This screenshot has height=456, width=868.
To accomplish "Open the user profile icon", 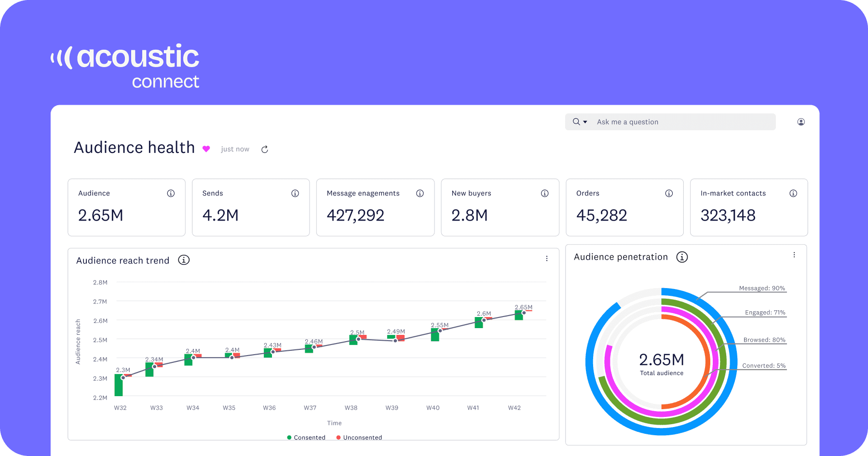I will (x=801, y=122).
